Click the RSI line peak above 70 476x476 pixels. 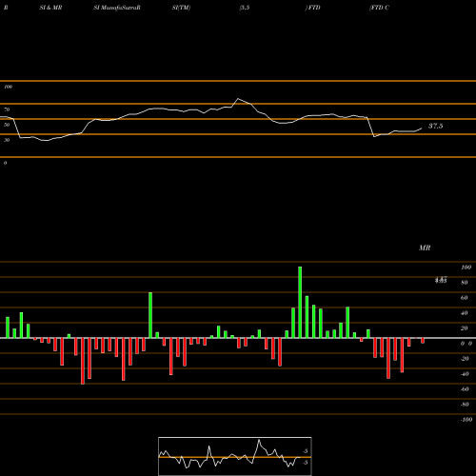[x=238, y=99]
